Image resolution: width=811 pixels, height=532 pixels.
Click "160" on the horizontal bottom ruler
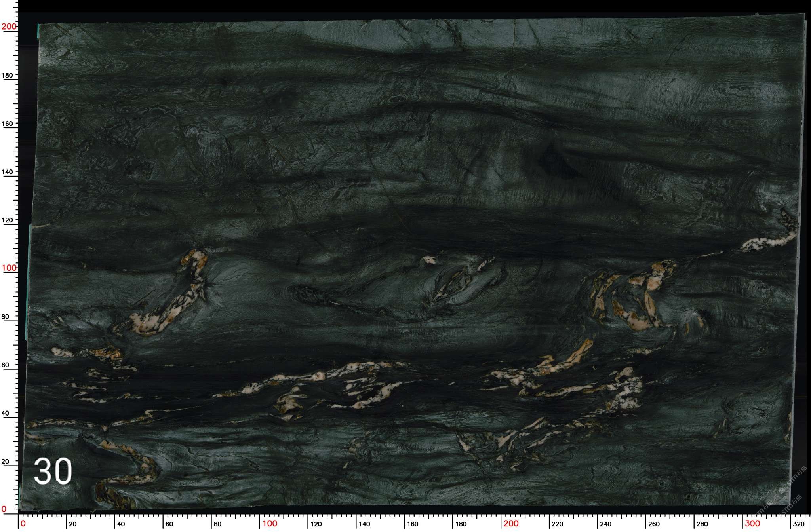pyautogui.click(x=413, y=524)
